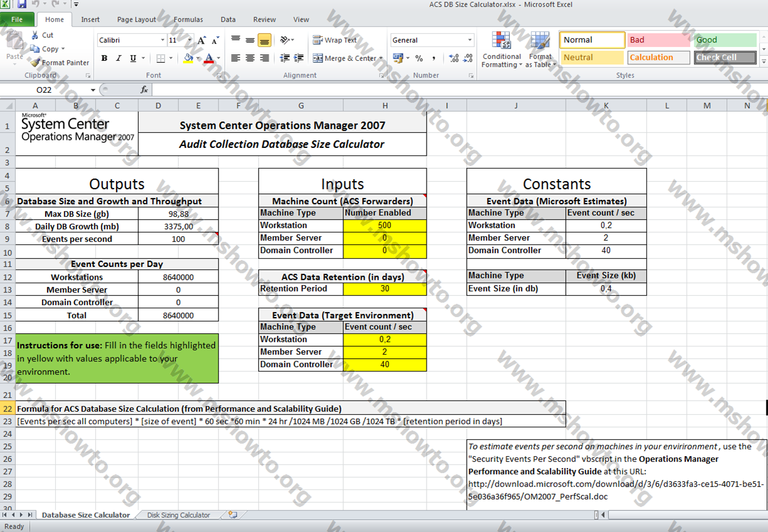Increase font size with Grow Font icon
This screenshot has height=532, width=768.
point(202,40)
